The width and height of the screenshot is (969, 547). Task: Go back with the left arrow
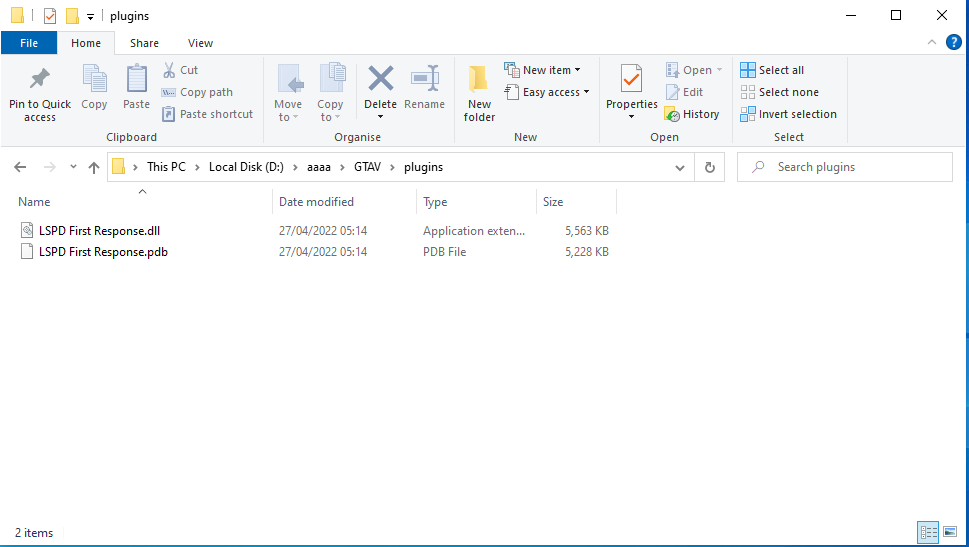(x=20, y=167)
